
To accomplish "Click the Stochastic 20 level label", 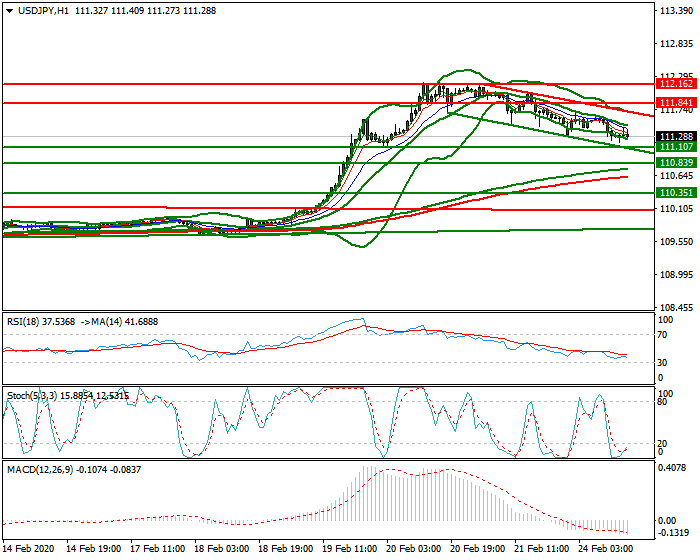I will click(662, 443).
